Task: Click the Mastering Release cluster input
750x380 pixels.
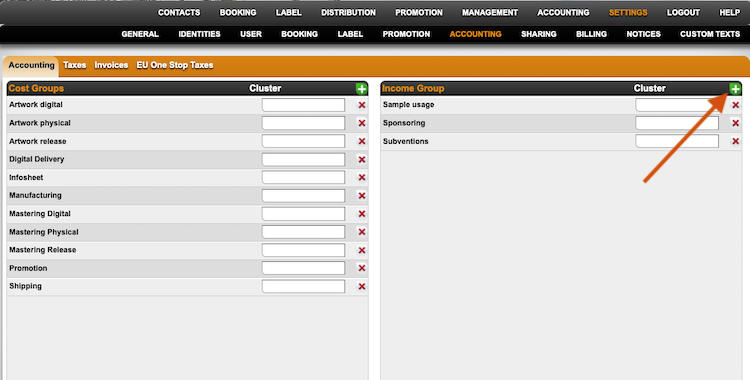Action: 303,250
